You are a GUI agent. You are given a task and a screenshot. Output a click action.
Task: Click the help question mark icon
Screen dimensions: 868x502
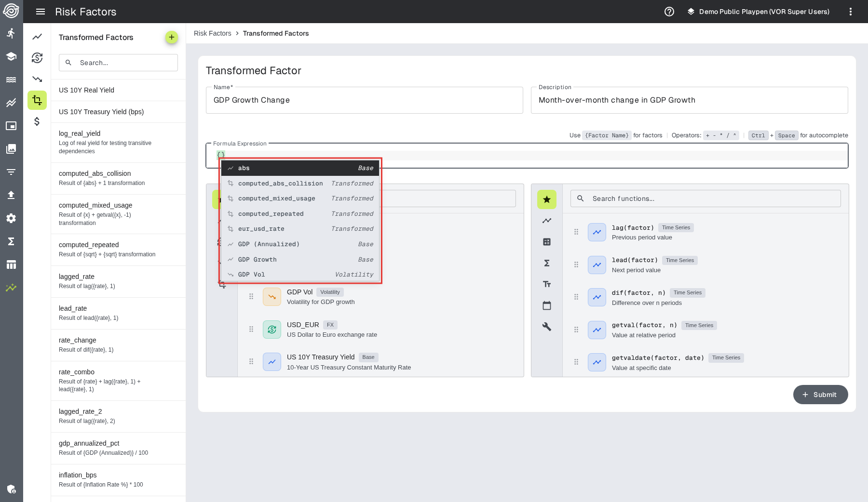pos(669,12)
